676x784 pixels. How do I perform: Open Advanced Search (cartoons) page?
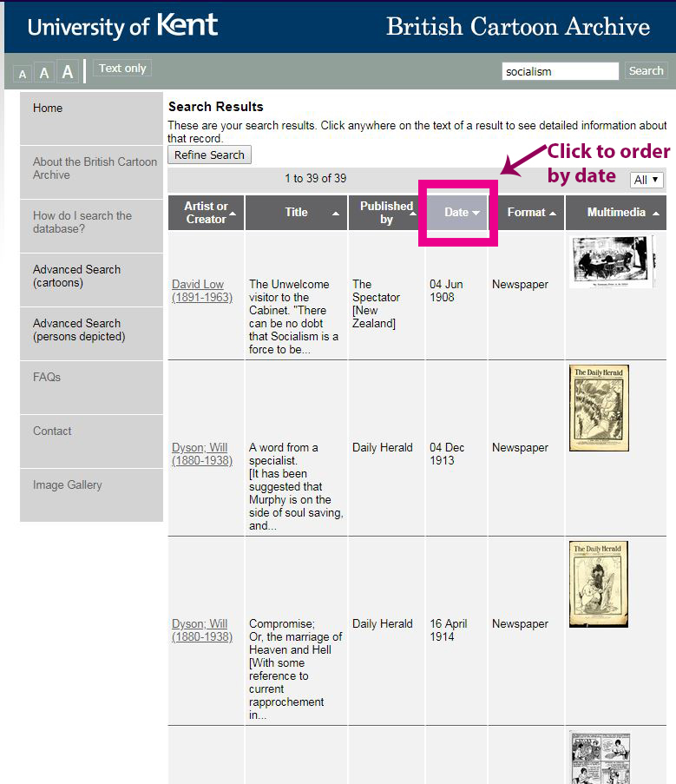[76, 276]
